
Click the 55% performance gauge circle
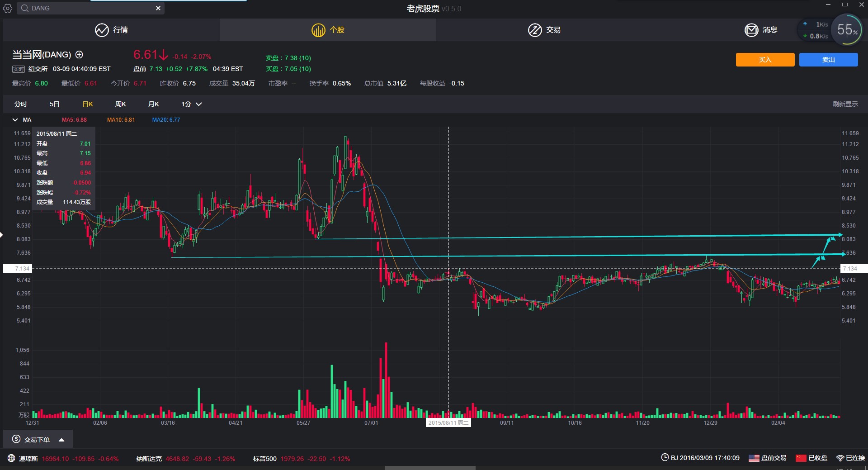pos(846,30)
